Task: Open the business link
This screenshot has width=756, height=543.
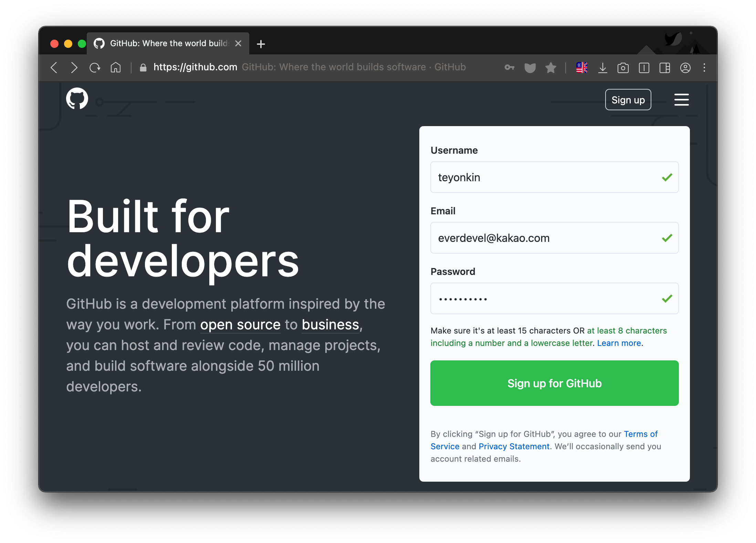Action: (x=330, y=325)
